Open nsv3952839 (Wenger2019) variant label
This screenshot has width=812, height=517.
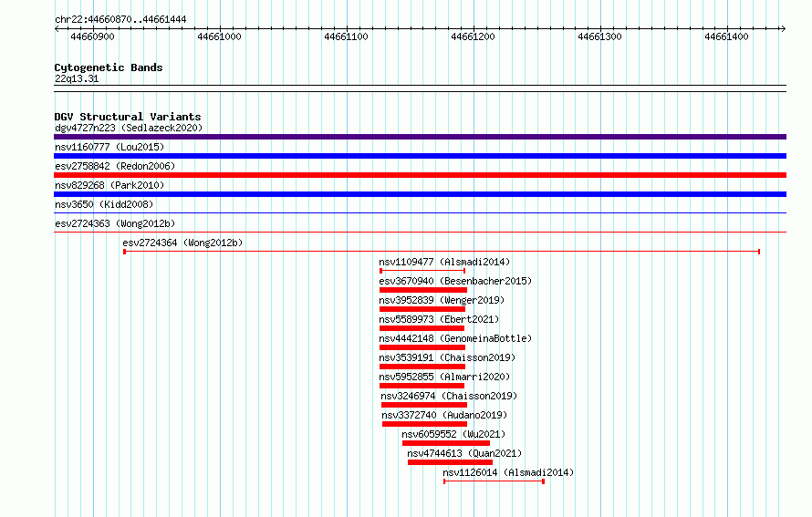442,300
